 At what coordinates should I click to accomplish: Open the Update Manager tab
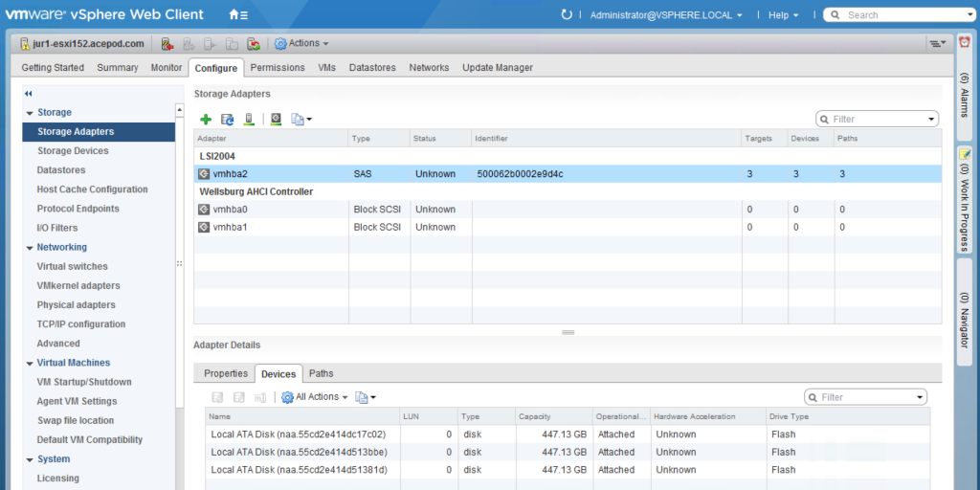coord(498,68)
